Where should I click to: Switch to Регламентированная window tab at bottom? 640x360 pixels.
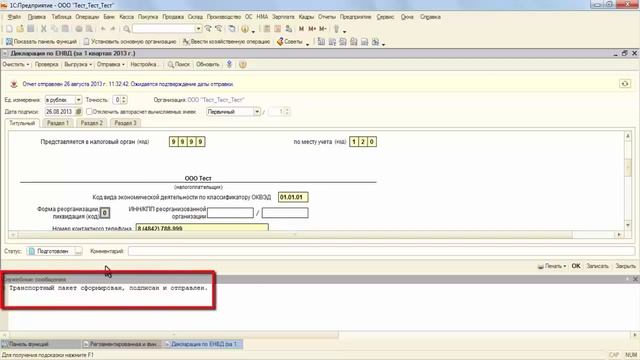pyautogui.click(x=122, y=344)
